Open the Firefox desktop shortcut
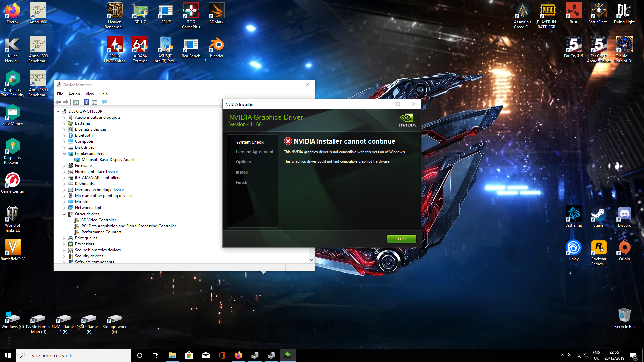Screen dimensions: 644x362 (x=13, y=13)
